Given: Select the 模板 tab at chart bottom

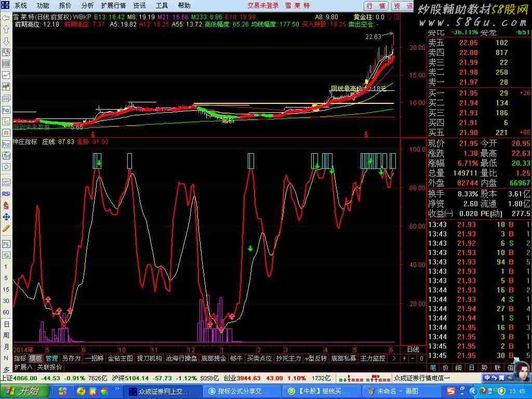Looking at the screenshot, I should click(x=35, y=358).
